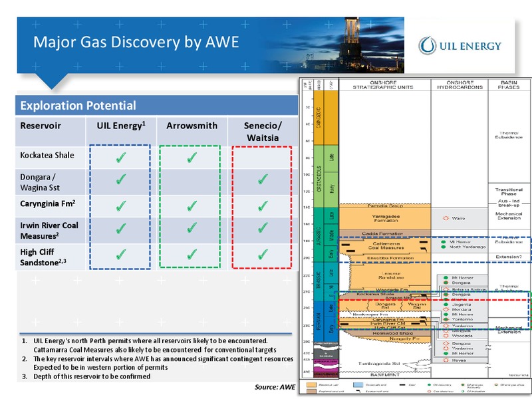This screenshot has width=532, height=399.
Task: Click the 'Extension?' basin phase label
Action: pos(509,257)
